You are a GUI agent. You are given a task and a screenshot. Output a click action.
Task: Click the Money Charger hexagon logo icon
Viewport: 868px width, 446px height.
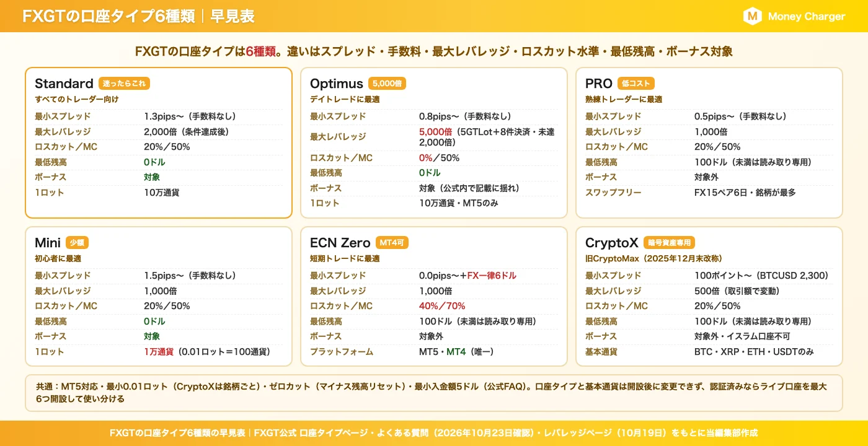click(752, 17)
